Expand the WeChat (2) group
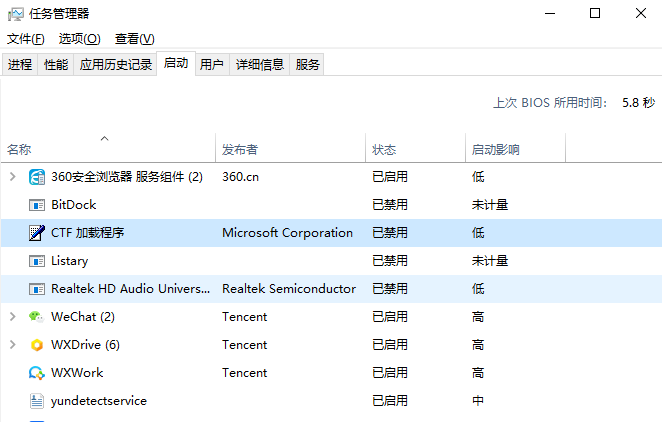 (x=13, y=316)
